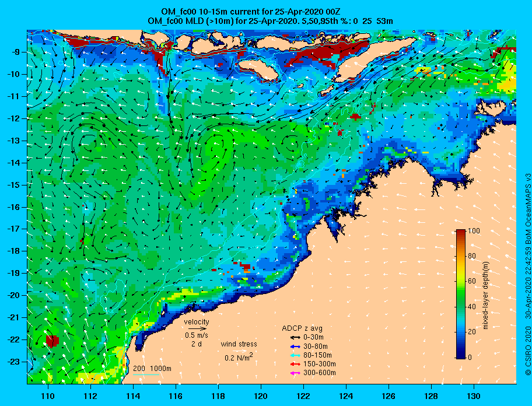Viewport: 532px width, 406px height.
Task: Click the '-9' latitude axis label
Action: 16,52
